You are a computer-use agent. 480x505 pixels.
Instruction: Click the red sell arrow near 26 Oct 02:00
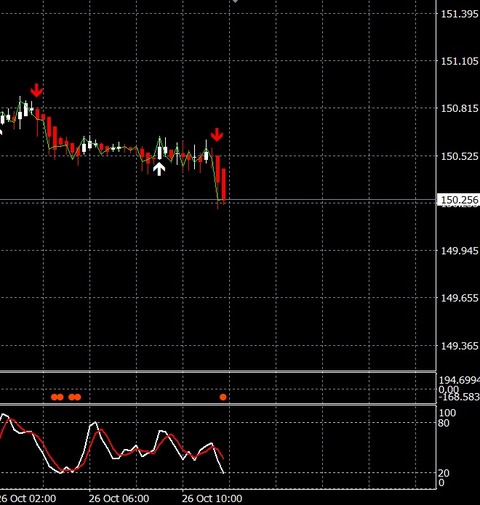pyautogui.click(x=36, y=90)
